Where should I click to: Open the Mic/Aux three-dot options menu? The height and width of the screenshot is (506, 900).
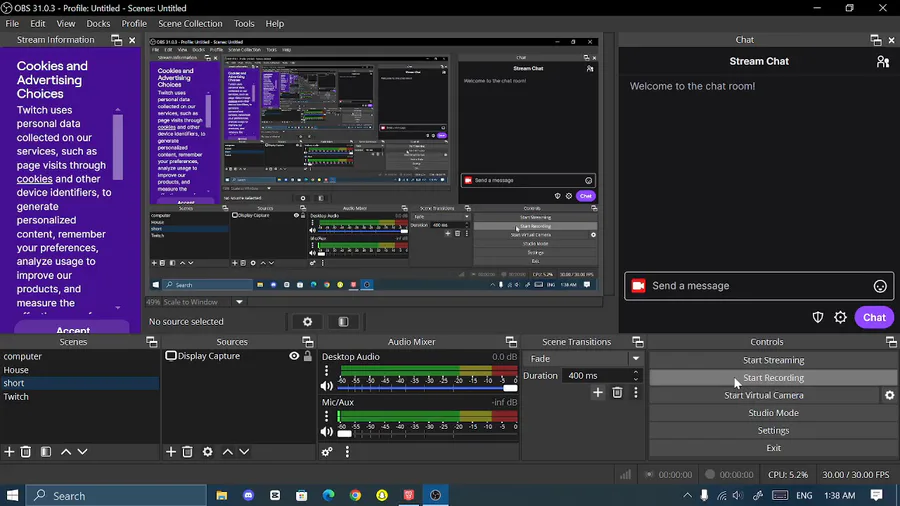click(x=327, y=416)
